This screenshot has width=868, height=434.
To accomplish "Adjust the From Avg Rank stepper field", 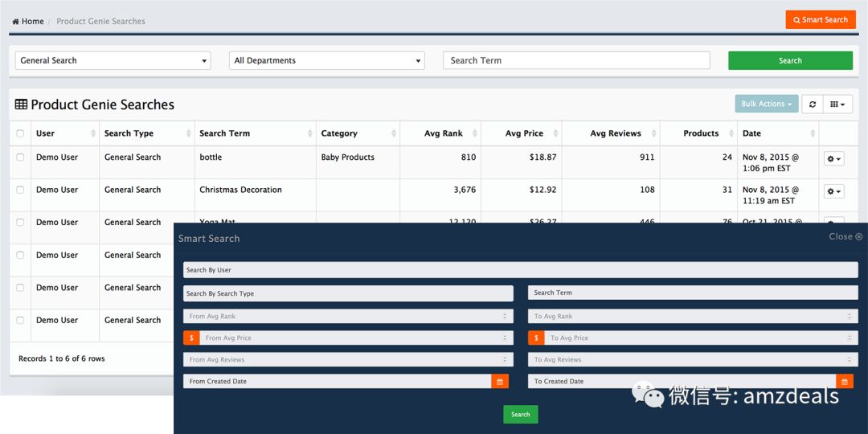I will click(x=505, y=317).
